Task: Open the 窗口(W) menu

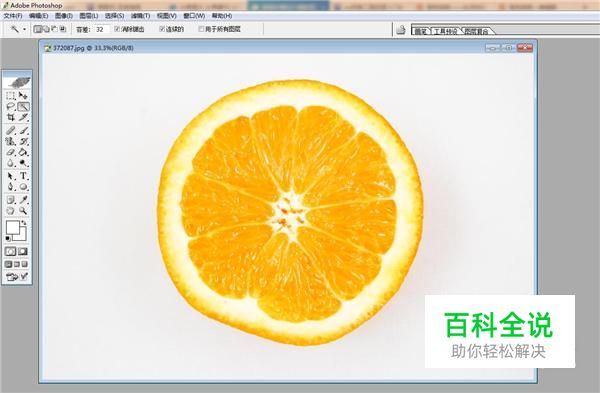Action: pyautogui.click(x=194, y=16)
